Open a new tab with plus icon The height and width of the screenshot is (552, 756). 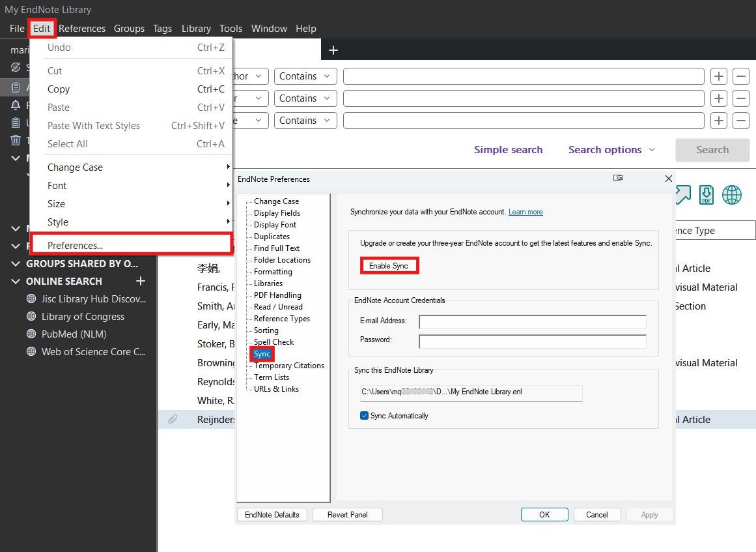tap(333, 50)
